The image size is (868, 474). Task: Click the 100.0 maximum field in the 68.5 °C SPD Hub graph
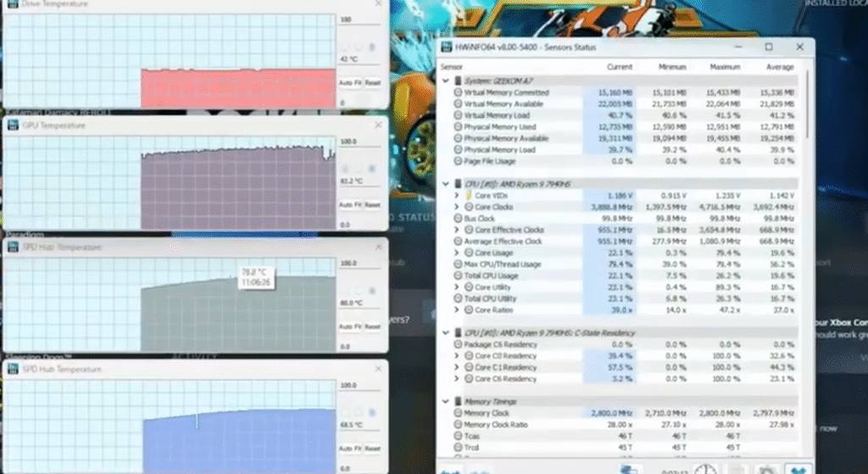[359, 385]
